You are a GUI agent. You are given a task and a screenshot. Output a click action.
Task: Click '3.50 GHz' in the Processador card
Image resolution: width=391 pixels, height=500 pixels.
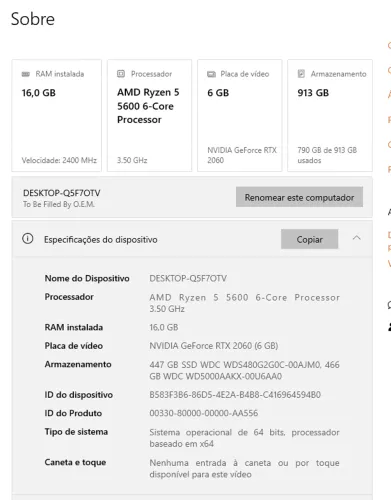pos(132,160)
